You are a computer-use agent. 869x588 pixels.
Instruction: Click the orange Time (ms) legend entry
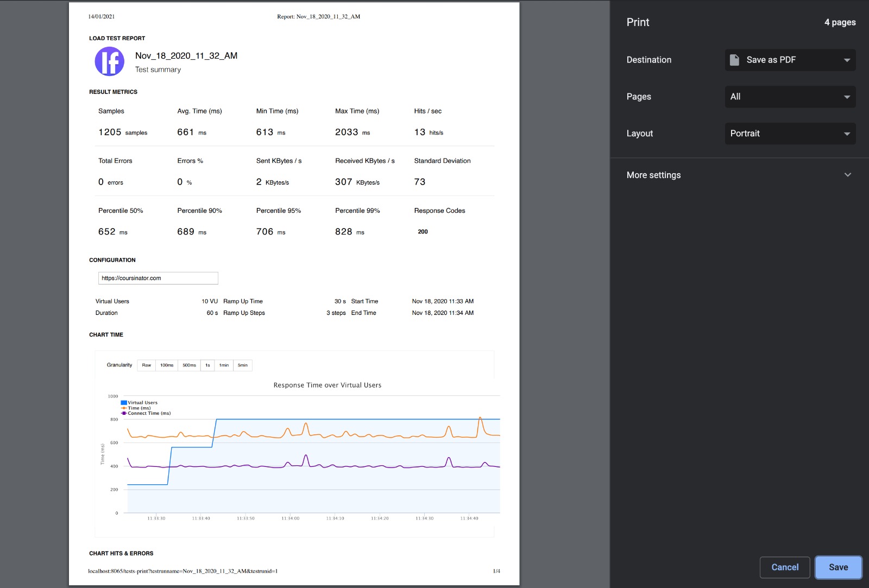click(x=139, y=408)
